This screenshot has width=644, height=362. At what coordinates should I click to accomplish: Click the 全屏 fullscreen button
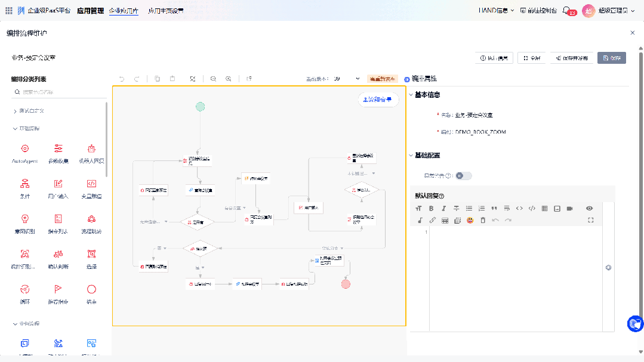[531, 58]
